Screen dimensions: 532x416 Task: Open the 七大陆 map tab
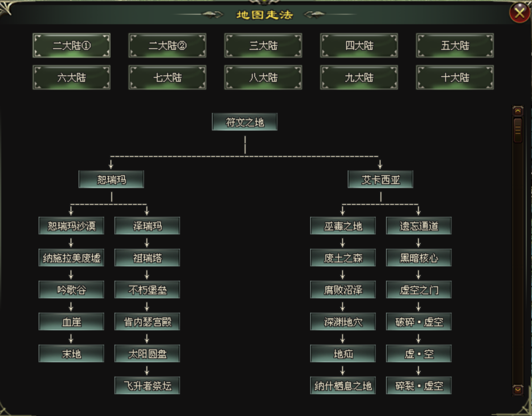[x=167, y=78]
